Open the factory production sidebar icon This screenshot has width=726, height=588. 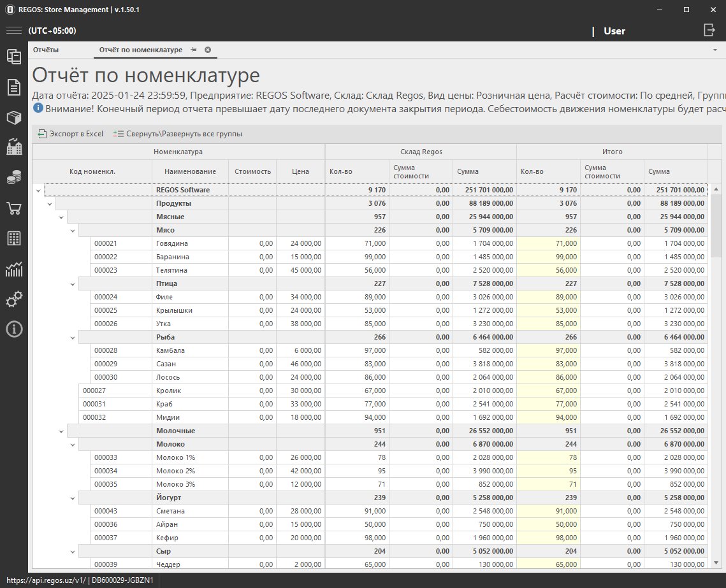point(13,148)
